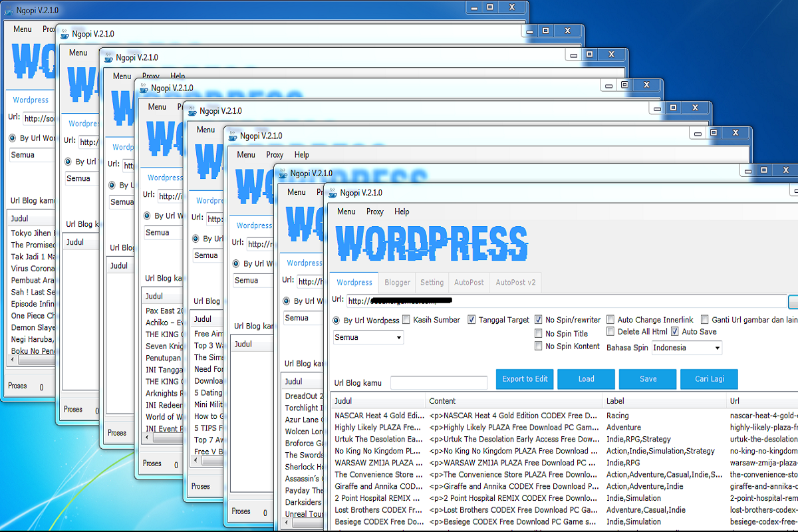
Task: Click the Indie,RPG label cell of WARSAW ZMIJA row
Action: 623,463
